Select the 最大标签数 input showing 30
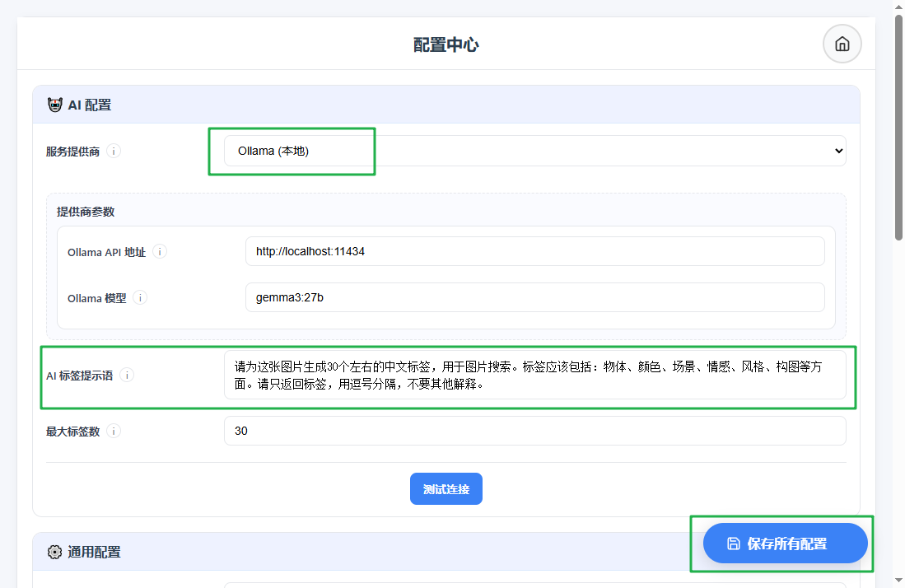 (x=534, y=432)
